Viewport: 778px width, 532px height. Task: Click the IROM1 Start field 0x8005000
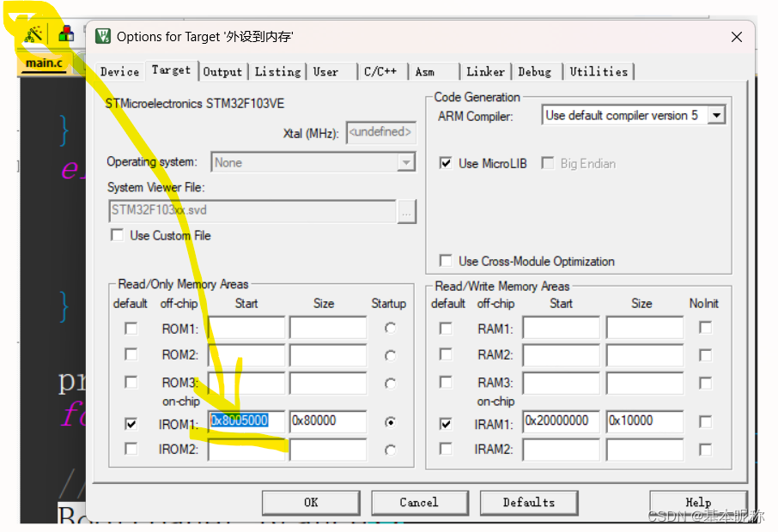pyautogui.click(x=246, y=421)
